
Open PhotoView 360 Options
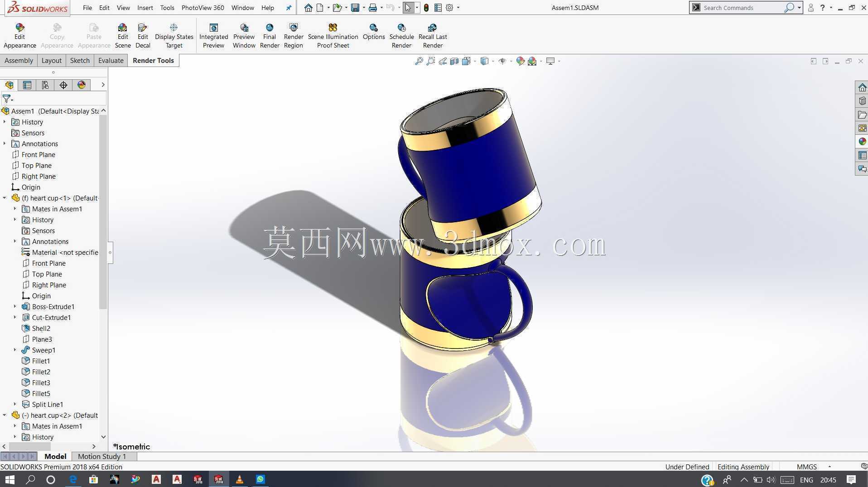374,32
